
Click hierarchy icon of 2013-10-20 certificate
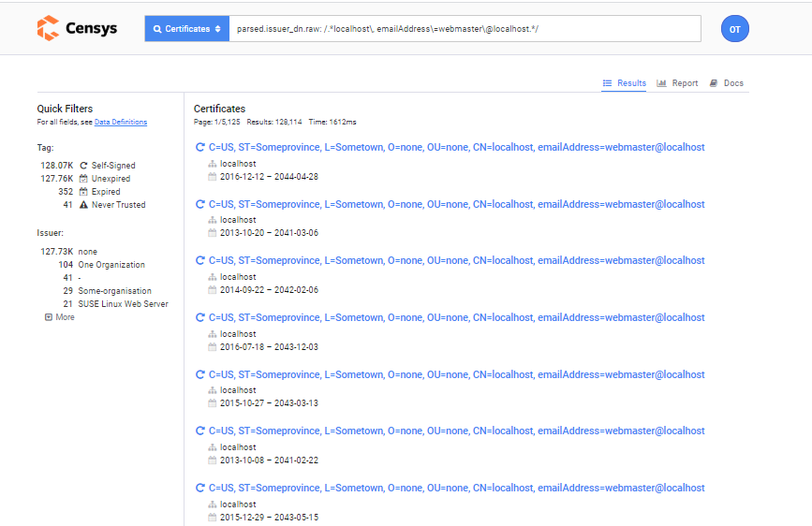pyautogui.click(x=213, y=221)
